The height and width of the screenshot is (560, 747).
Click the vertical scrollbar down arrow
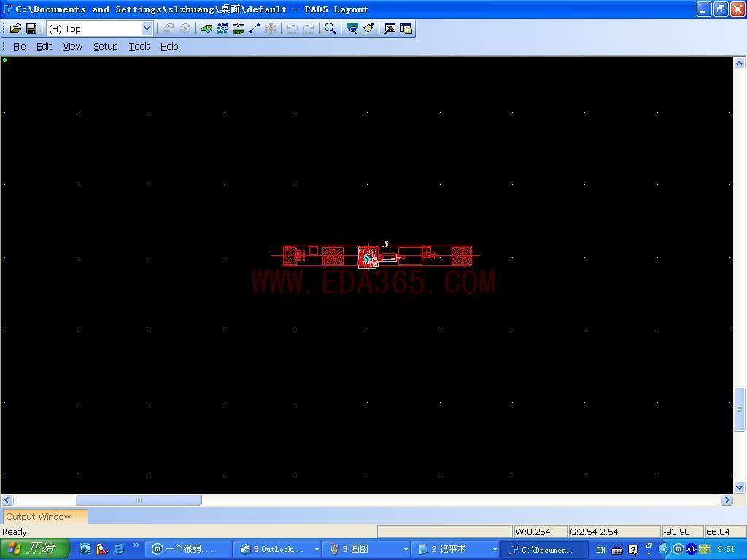[740, 487]
